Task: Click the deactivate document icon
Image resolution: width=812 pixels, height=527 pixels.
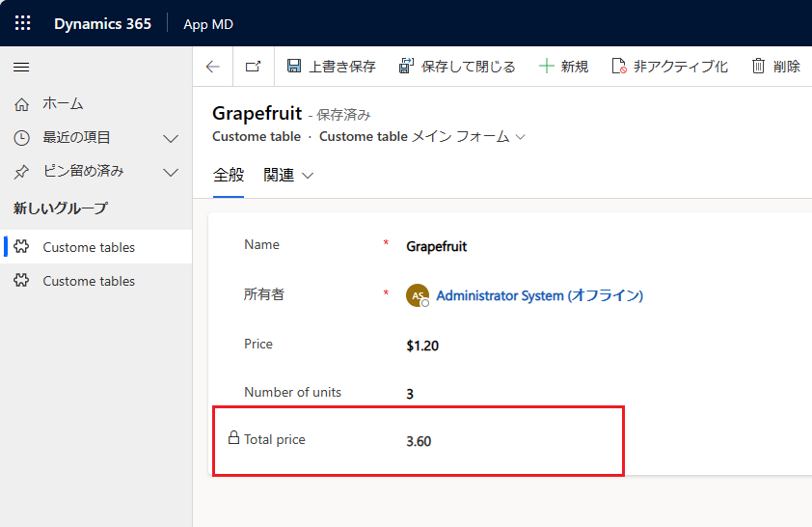Action: coord(619,66)
